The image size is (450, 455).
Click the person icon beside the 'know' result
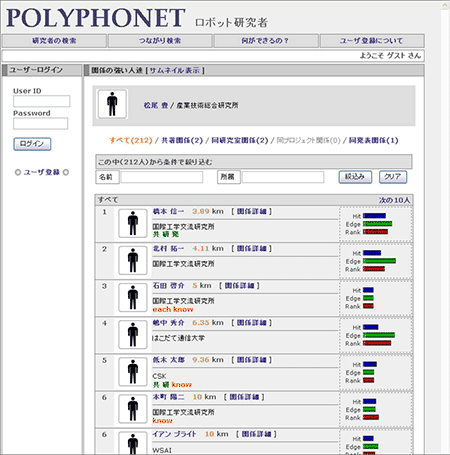133,409
